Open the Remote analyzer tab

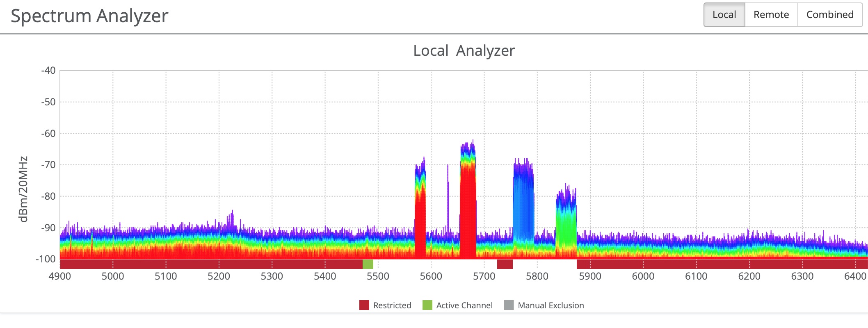point(771,15)
